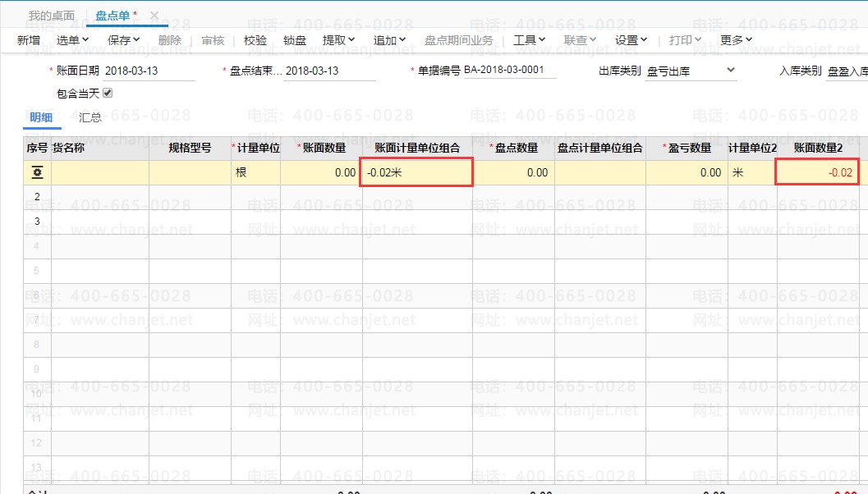The width and height of the screenshot is (868, 494).
Task: Edit the 盘点结束 date field
Action: coord(329,71)
